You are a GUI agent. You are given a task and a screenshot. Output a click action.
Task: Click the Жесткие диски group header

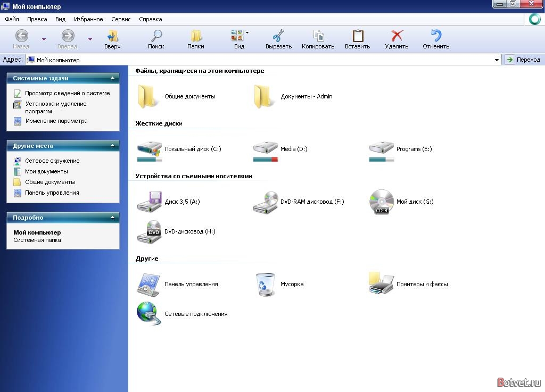(159, 123)
